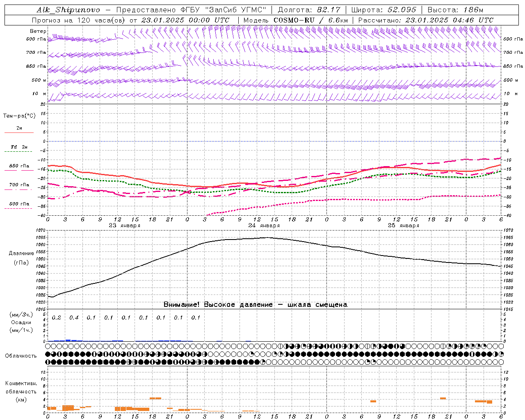Click the (км) unit label under облачность
Image resolution: width=525 pixels, height=420 pixels.
(x=21, y=399)
